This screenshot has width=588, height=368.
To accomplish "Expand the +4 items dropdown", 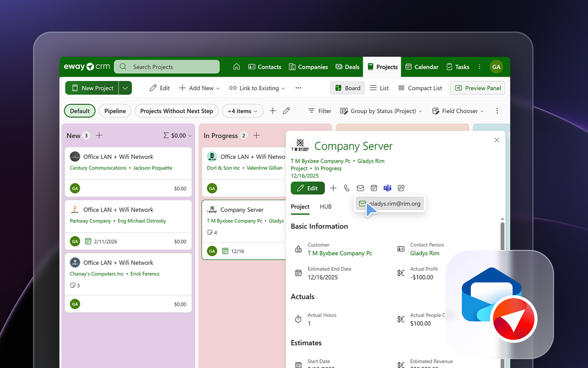I will pyautogui.click(x=242, y=111).
